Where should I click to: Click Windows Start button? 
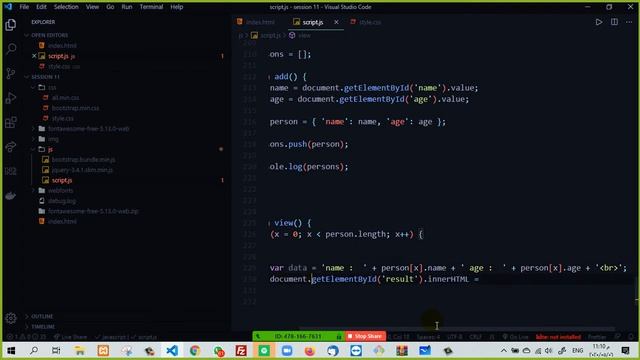[11, 351]
